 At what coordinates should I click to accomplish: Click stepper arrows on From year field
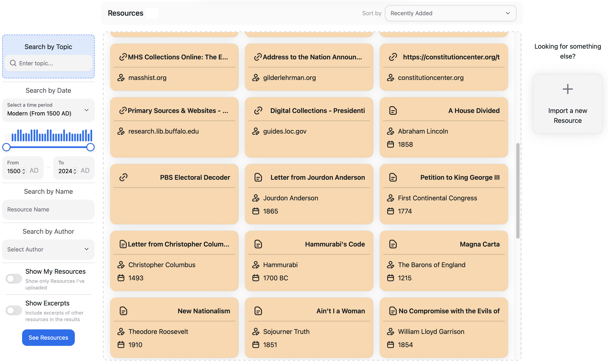(x=24, y=171)
